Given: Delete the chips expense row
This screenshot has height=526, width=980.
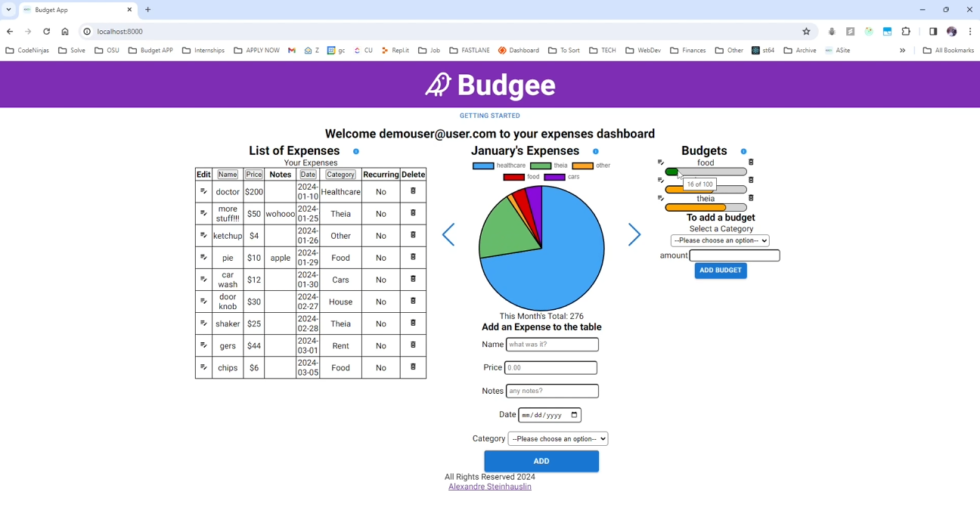Looking at the screenshot, I should pos(413,367).
